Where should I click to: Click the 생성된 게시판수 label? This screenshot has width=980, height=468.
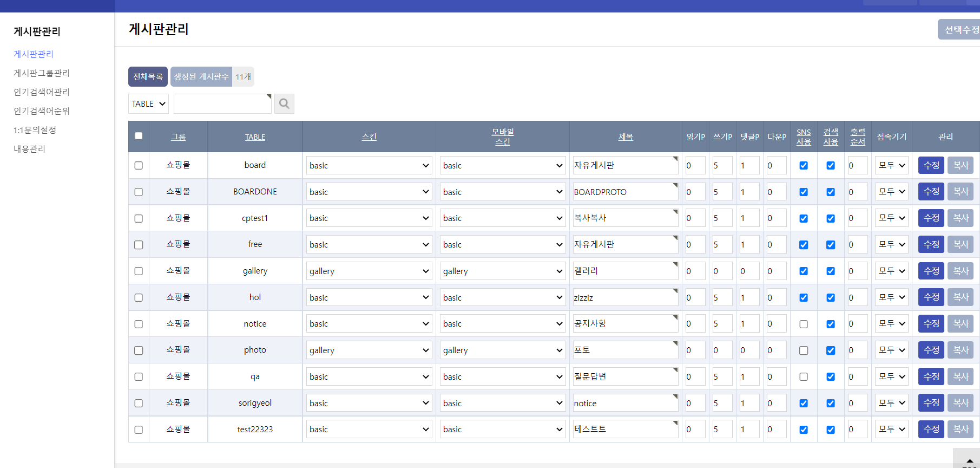(201, 76)
